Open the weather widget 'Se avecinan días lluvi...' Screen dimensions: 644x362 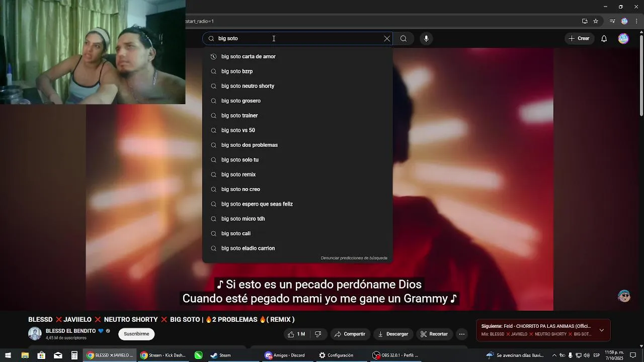point(515,355)
